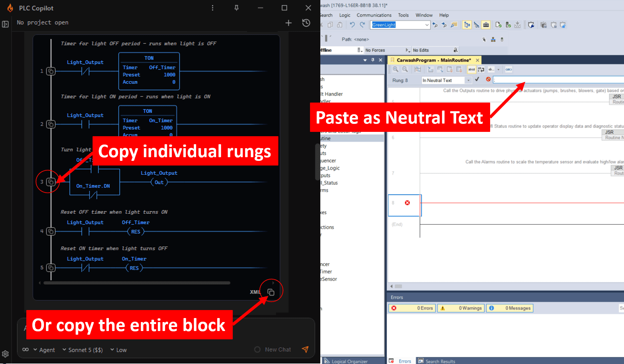The width and height of the screenshot is (624, 364).
Task: Open the controller mode Offline dropdown
Action: 359,50
